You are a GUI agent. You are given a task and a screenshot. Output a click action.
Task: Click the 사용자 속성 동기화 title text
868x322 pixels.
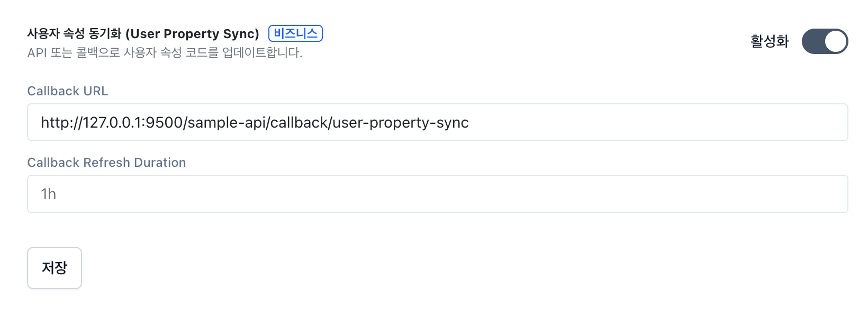(75, 34)
